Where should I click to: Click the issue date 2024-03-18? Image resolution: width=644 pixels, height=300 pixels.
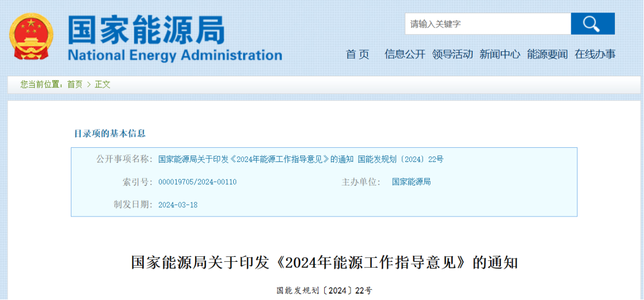(x=178, y=205)
